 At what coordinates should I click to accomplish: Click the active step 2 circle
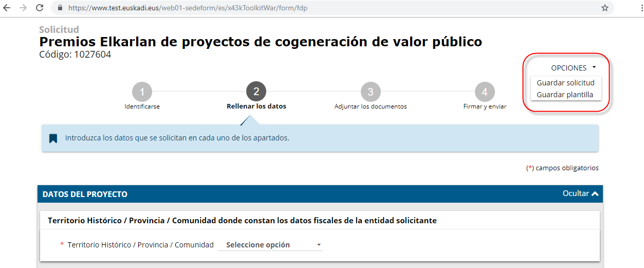pos(256,92)
